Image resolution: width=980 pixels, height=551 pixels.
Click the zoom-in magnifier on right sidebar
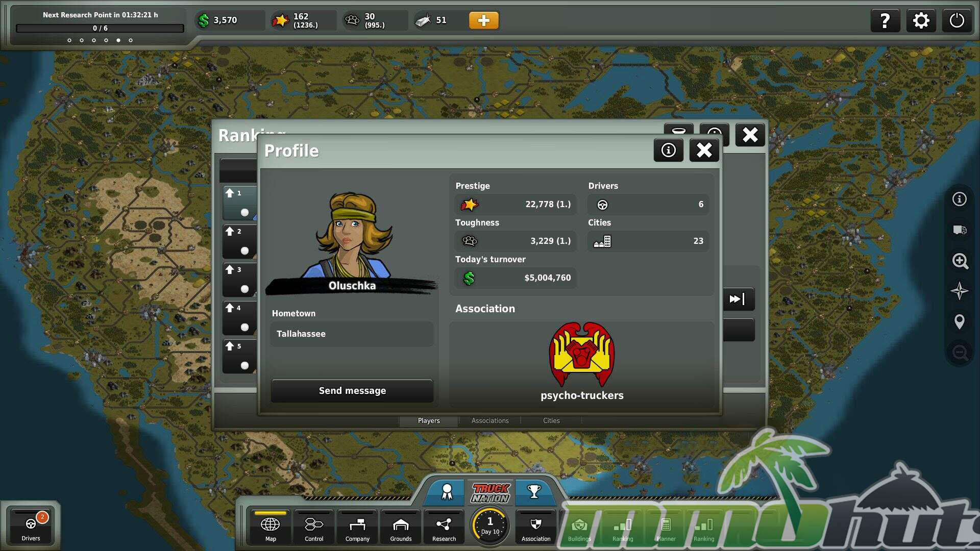click(x=960, y=261)
